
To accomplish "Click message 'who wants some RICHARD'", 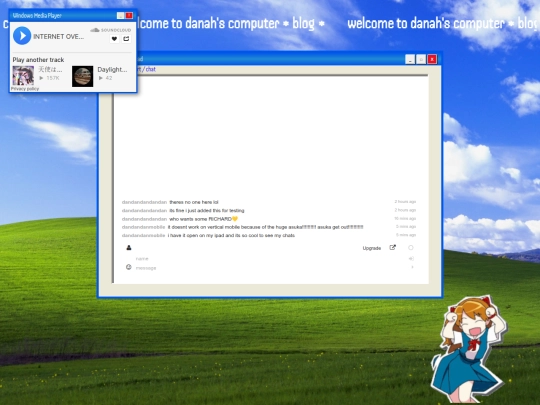I will tap(203, 219).
